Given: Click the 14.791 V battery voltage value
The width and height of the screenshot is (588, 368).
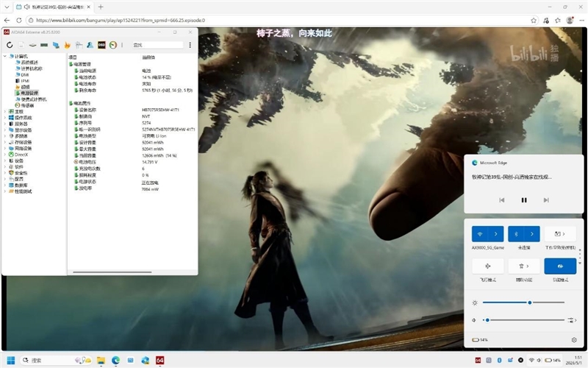Looking at the screenshot, I should [150, 162].
